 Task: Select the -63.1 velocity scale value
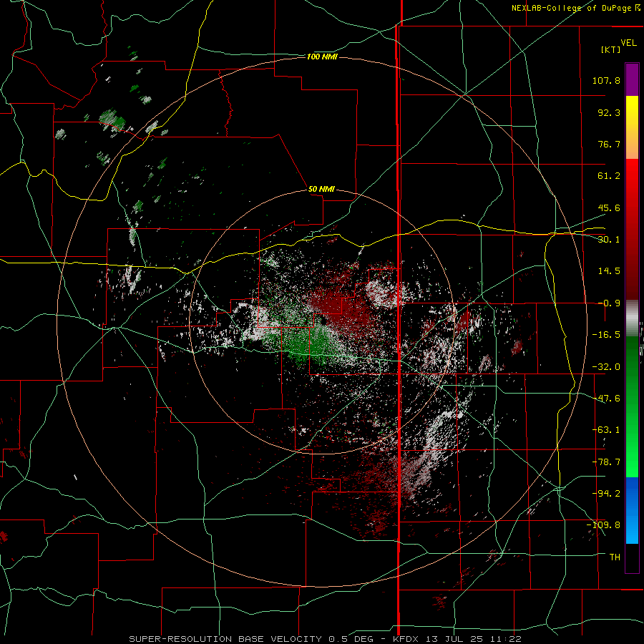(x=606, y=430)
